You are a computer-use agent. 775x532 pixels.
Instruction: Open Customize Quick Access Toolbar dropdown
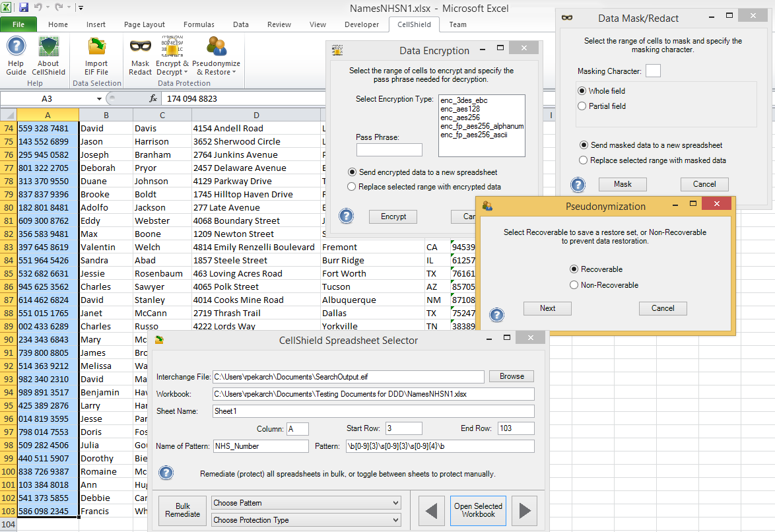click(81, 7)
